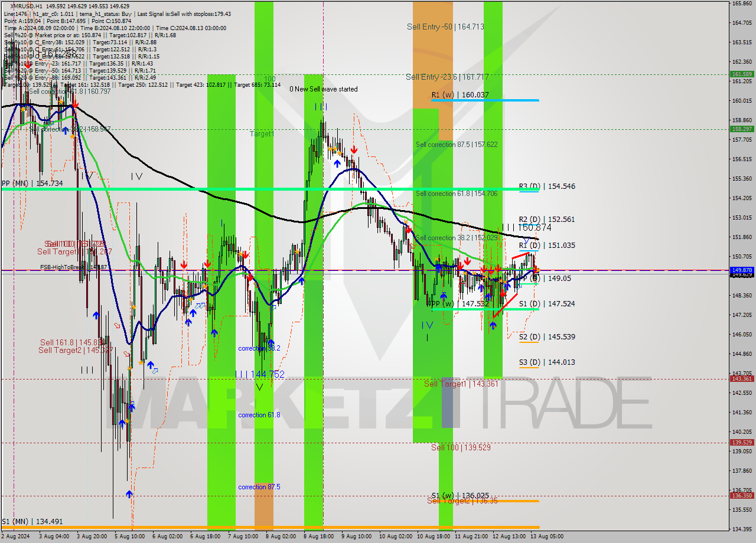Screen dimensions: 756x543
Task: Click the 'Sell Entry -23.6 | 161.717' label
Action: click(x=447, y=77)
